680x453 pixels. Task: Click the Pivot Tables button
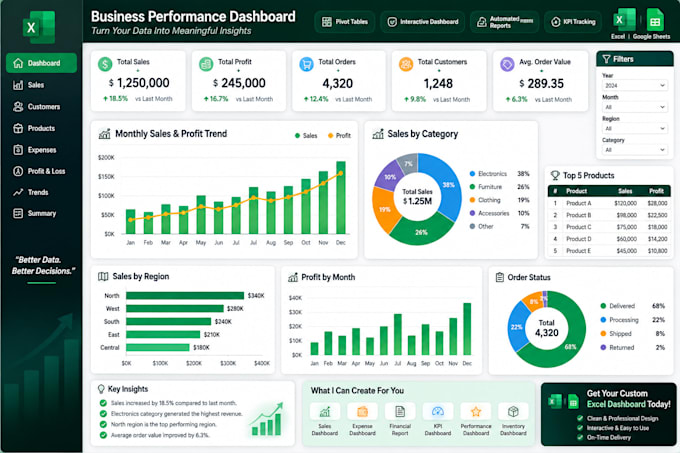click(345, 22)
